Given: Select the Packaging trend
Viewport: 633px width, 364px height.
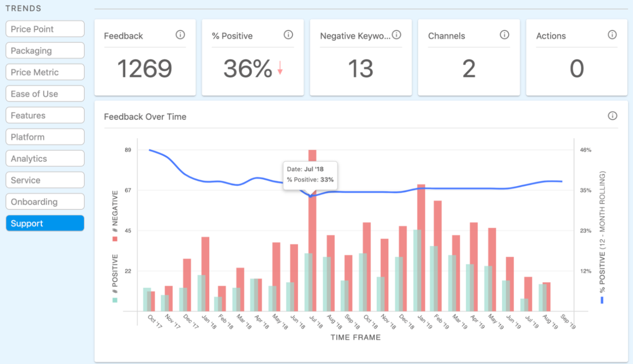Looking at the screenshot, I should click(45, 51).
